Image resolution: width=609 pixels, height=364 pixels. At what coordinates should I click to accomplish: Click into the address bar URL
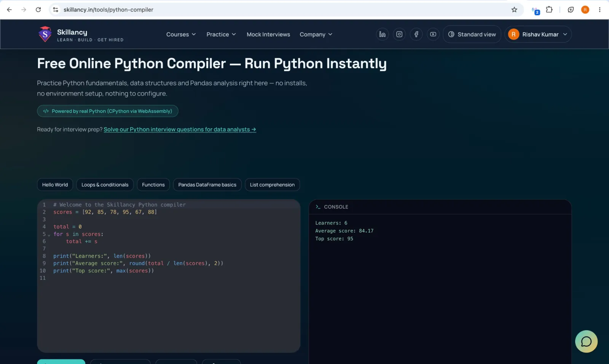108,10
